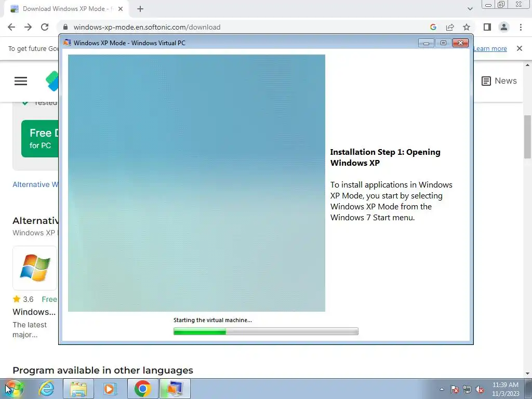The width and height of the screenshot is (532, 399).
Task: Dismiss the Chrome infobar with X
Action: (520, 48)
